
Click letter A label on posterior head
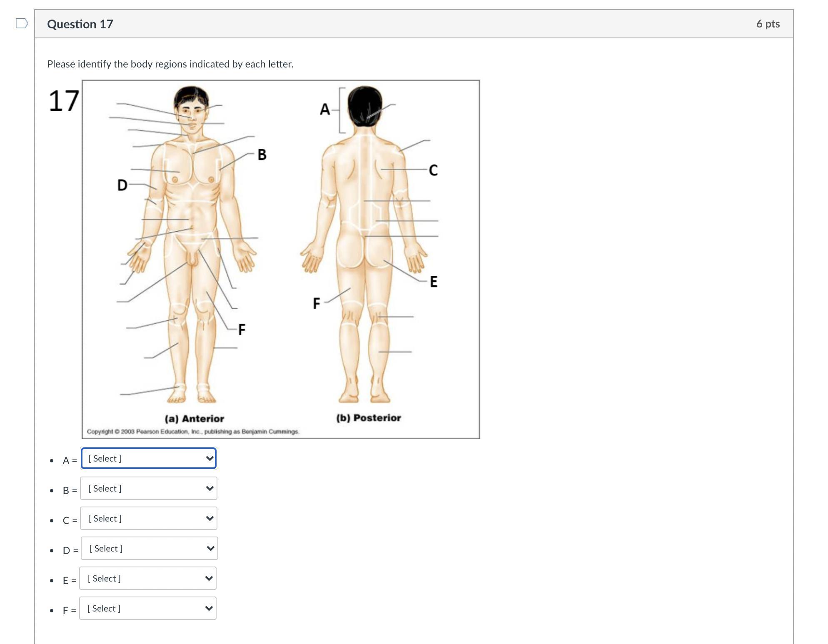[x=324, y=110]
